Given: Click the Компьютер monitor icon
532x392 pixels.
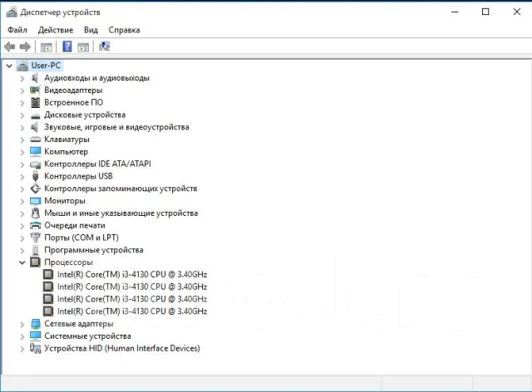Looking at the screenshot, I should (35, 152).
